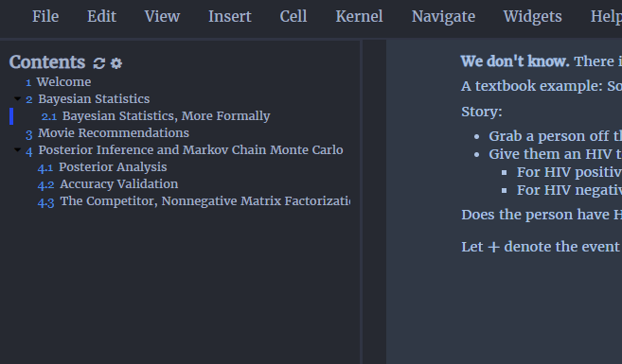622x364 pixels.
Task: Open the Insert menu
Action: (x=230, y=17)
